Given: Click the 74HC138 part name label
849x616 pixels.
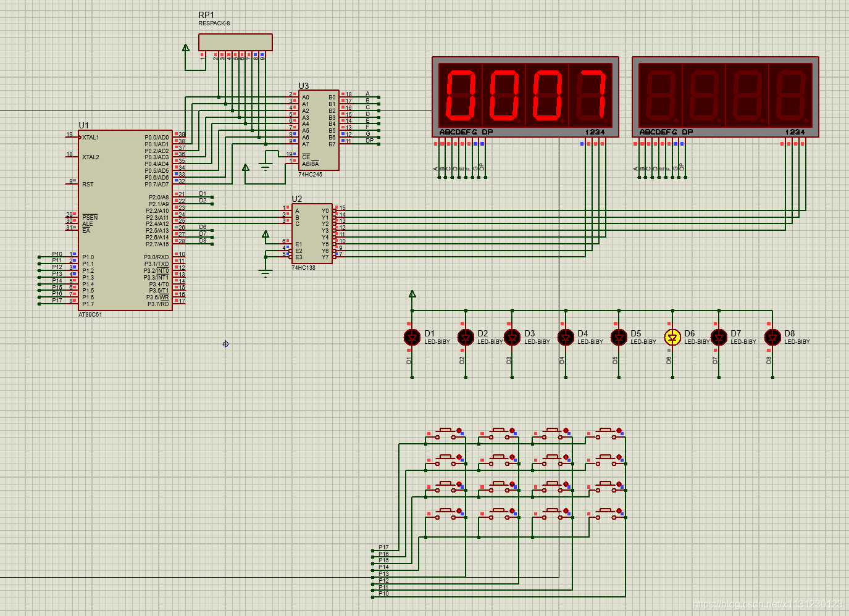Looking at the screenshot, I should click(303, 268).
